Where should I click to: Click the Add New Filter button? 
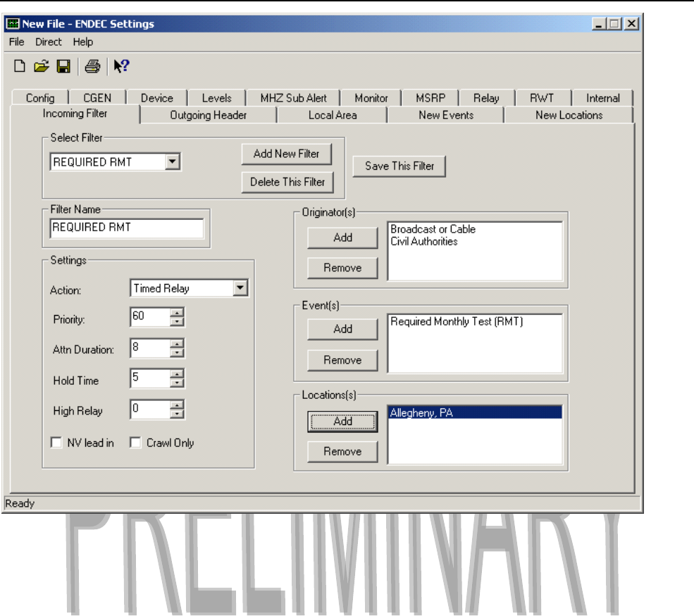[x=286, y=154]
